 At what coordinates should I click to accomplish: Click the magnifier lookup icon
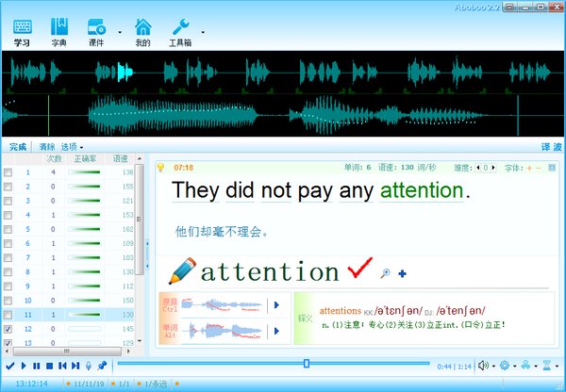[x=385, y=273]
